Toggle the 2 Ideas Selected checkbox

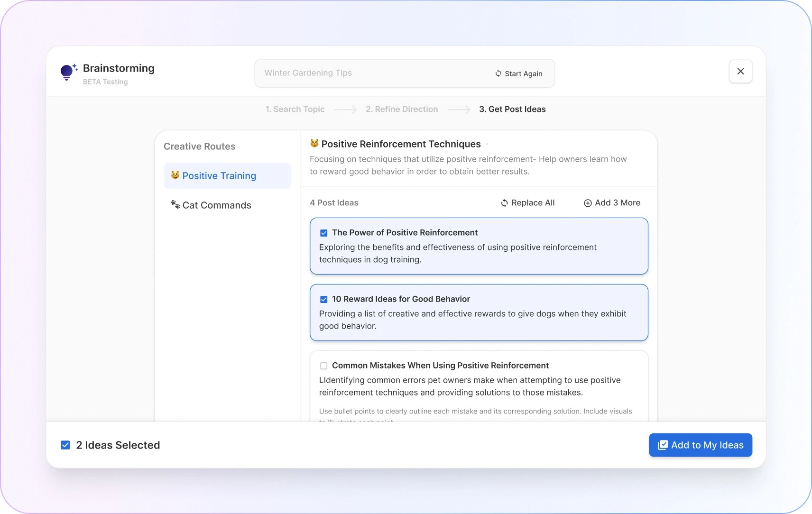[65, 445]
